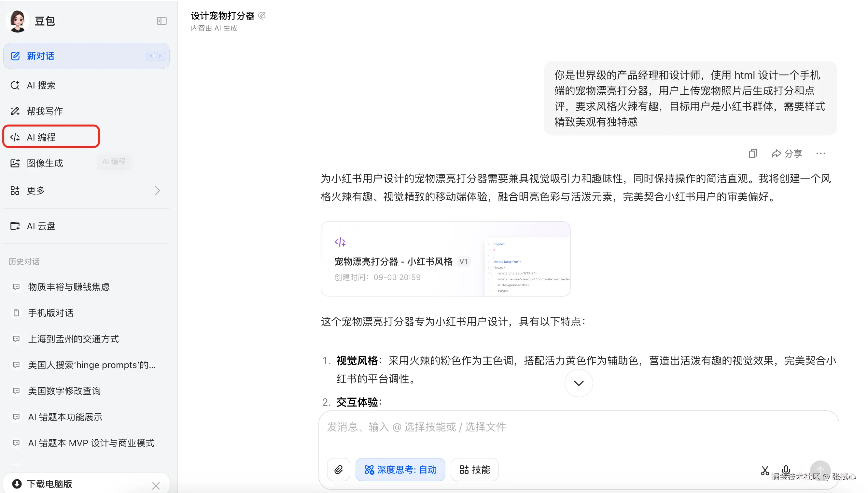Expand the 更多 menu chevron
This screenshot has height=493, width=868.
click(157, 191)
